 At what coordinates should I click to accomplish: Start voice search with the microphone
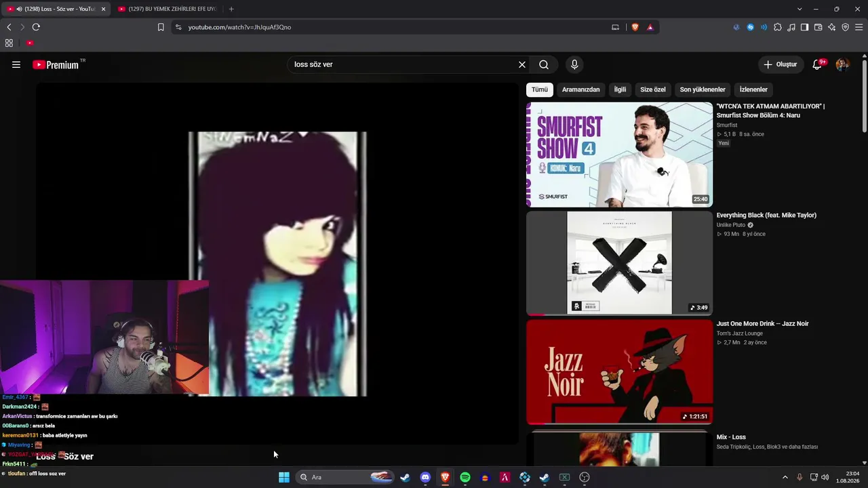click(x=574, y=64)
